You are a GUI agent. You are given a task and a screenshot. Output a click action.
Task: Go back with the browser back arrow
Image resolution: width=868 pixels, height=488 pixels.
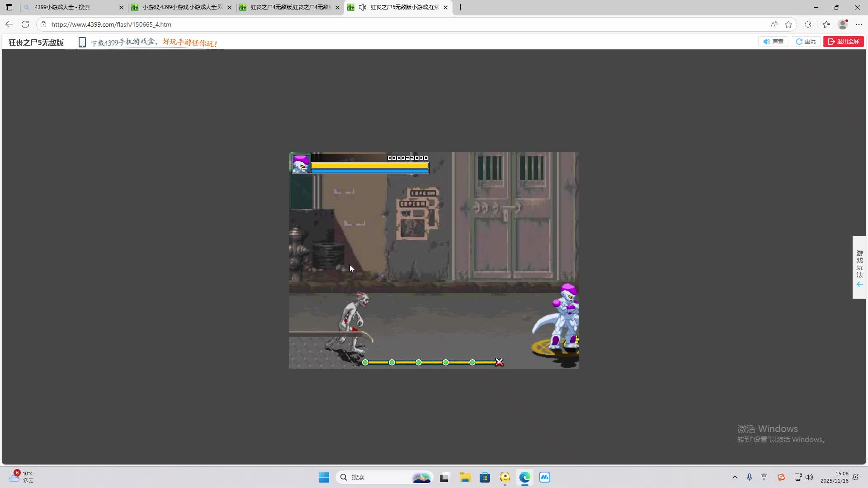coord(9,24)
